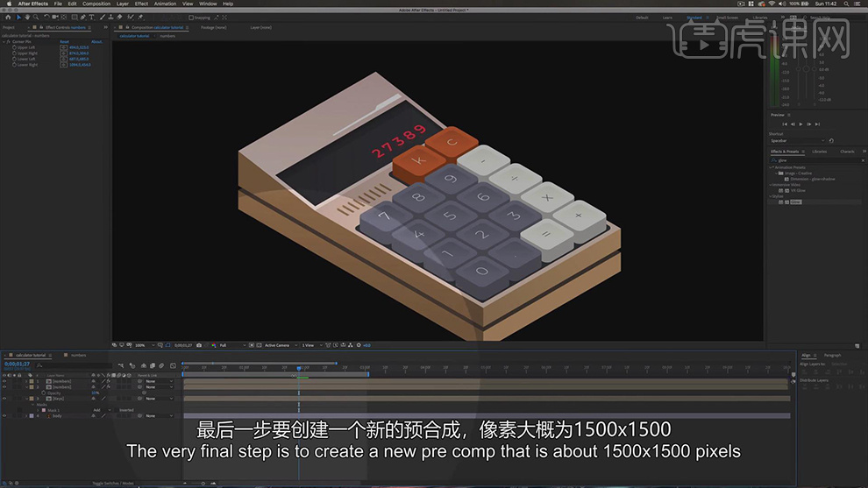Toggle visibility eye of the keys layer
This screenshot has width=868, height=488.
point(4,399)
